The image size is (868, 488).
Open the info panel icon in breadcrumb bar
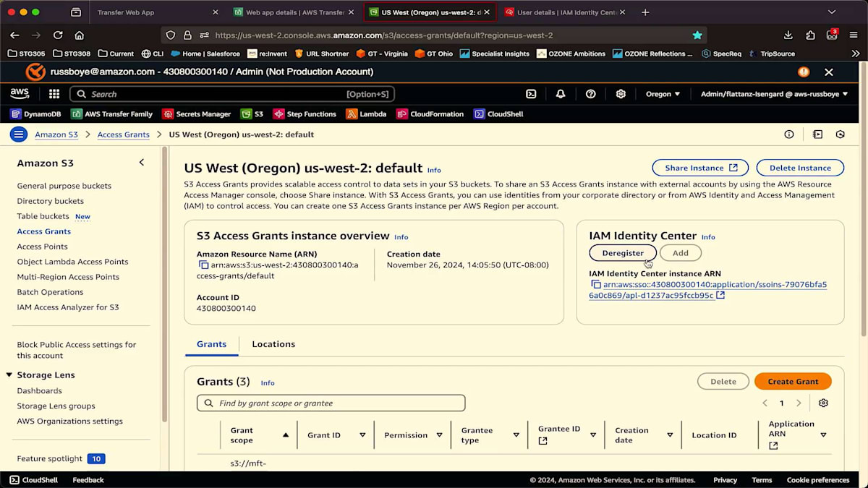pyautogui.click(x=789, y=134)
